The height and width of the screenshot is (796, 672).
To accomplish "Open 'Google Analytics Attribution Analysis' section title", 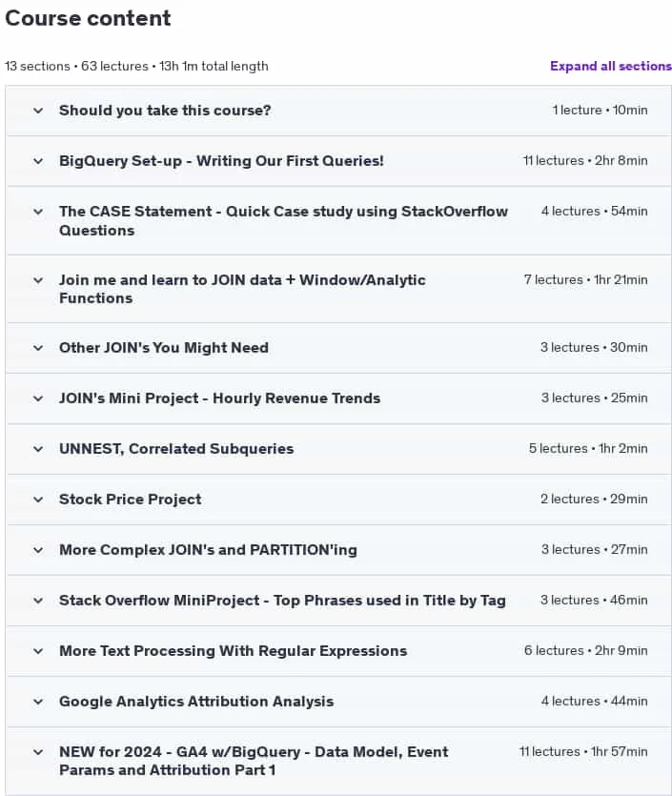I will click(196, 702).
